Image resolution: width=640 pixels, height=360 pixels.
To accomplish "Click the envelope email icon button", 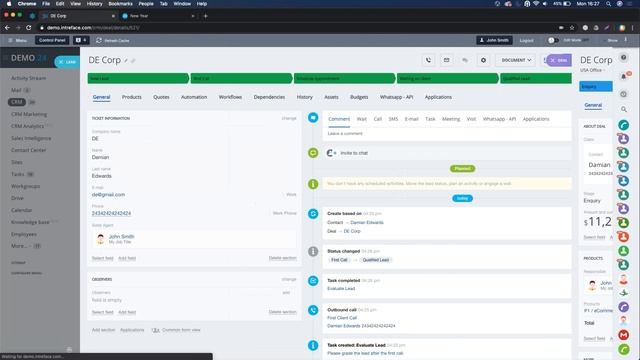I will [447, 60].
